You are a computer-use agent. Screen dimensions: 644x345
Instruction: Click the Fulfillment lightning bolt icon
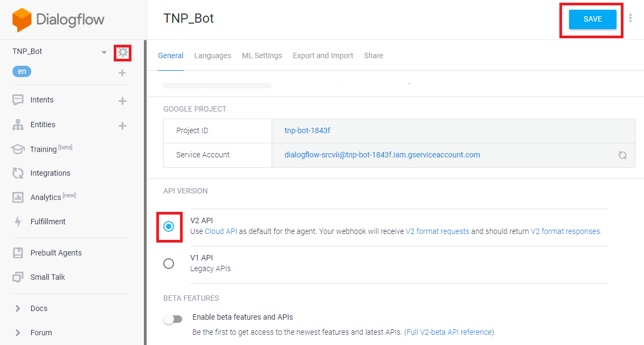[18, 222]
